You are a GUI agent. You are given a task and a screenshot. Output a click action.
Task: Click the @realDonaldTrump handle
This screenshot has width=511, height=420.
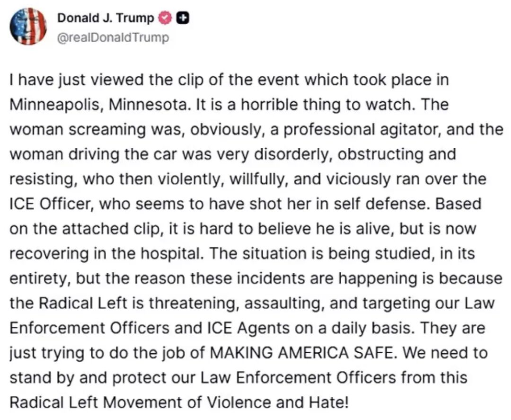coord(113,37)
